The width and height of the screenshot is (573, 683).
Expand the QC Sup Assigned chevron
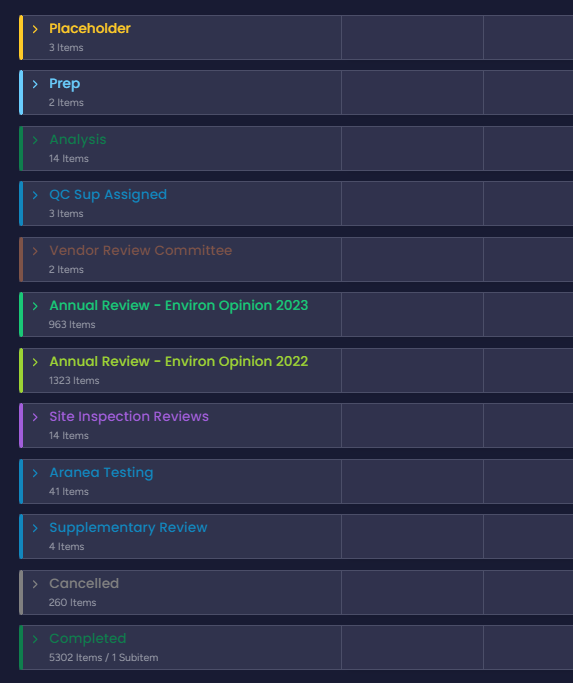click(35, 195)
